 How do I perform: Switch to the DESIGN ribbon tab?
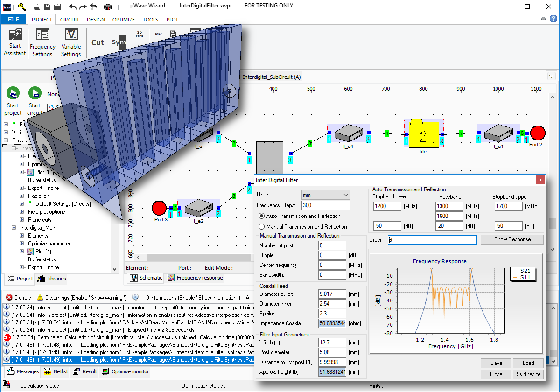[96, 20]
